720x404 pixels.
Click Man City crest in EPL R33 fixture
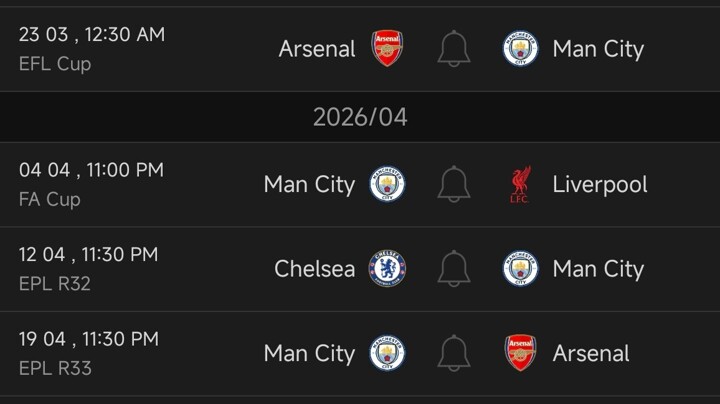387,353
